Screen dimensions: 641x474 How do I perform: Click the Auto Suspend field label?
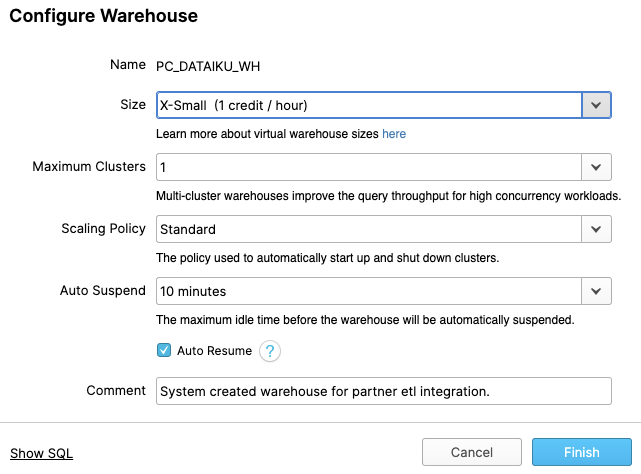pos(104,291)
